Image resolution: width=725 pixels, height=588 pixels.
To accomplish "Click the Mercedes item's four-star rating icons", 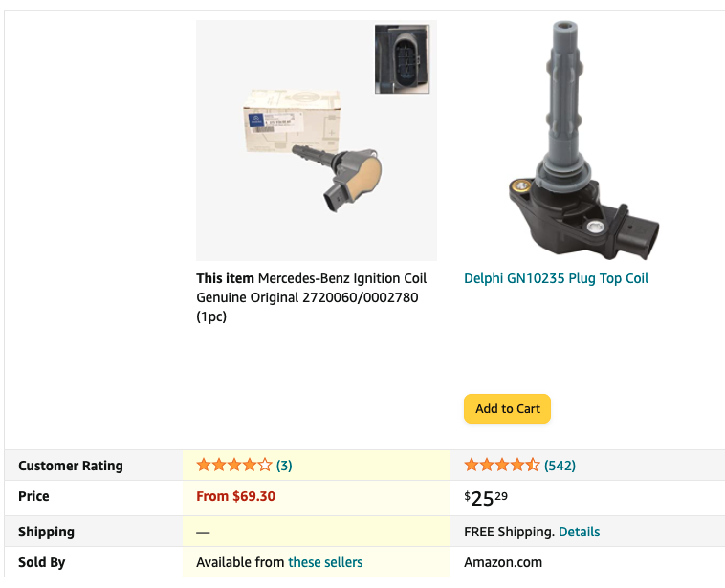I will (x=234, y=465).
